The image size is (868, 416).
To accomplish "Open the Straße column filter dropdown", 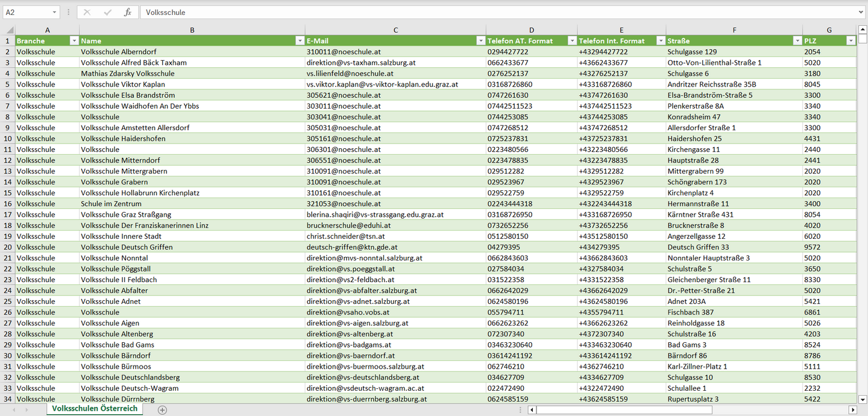I will (x=797, y=41).
